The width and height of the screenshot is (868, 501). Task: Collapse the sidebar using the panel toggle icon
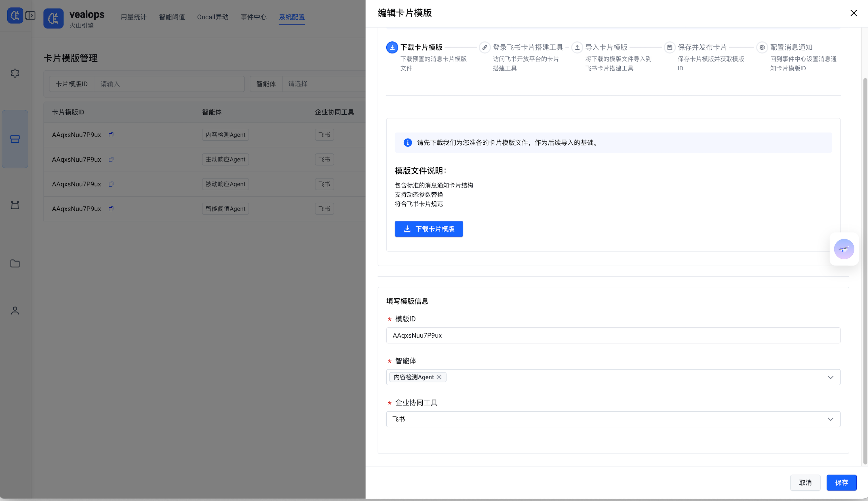30,16
